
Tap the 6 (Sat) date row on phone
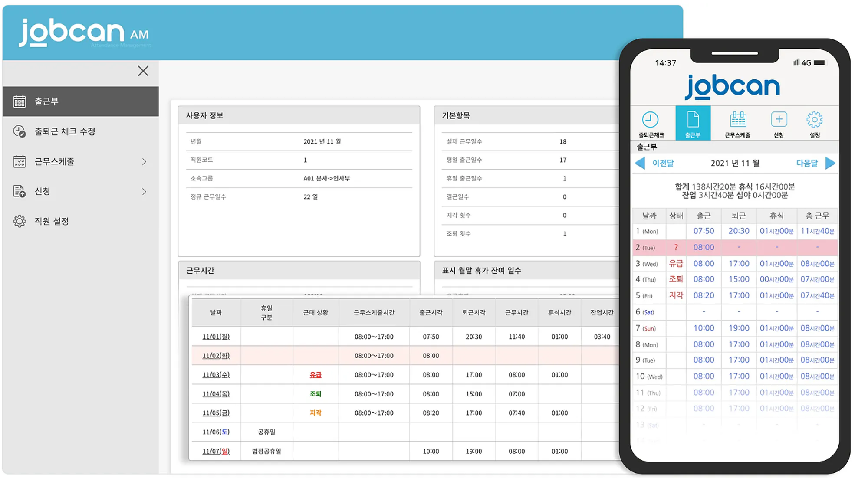[x=735, y=312]
